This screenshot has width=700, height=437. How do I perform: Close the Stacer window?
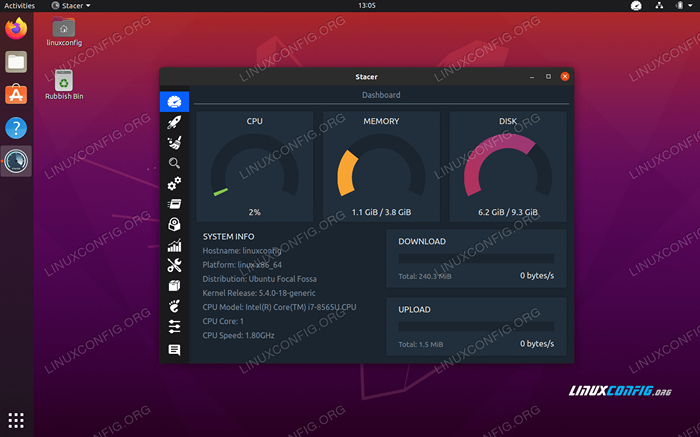click(x=565, y=77)
